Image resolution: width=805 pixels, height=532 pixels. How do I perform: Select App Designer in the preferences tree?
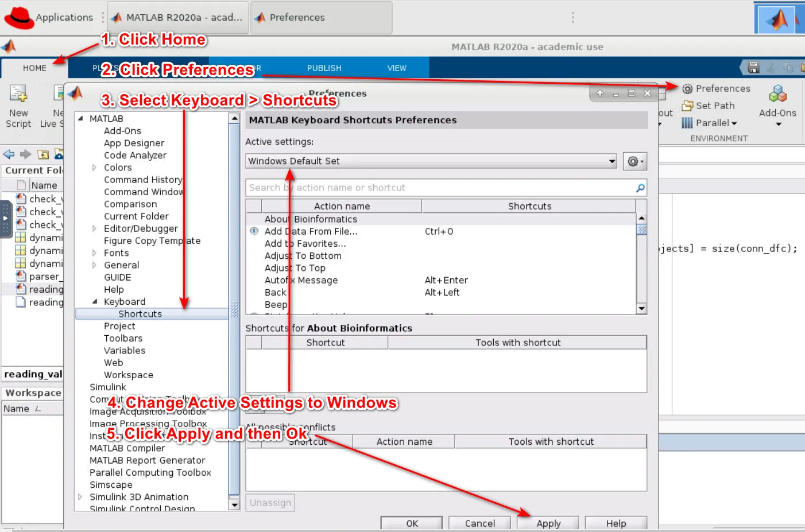pyautogui.click(x=134, y=143)
